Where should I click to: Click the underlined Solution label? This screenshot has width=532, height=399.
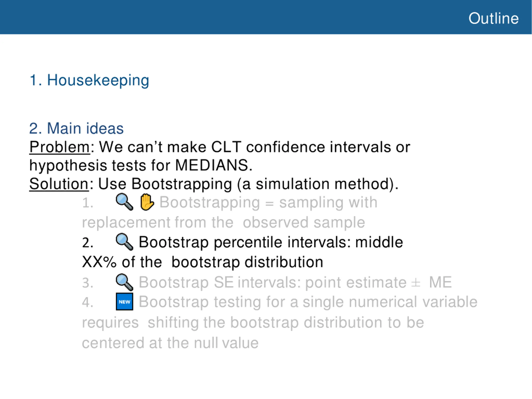point(59,184)
